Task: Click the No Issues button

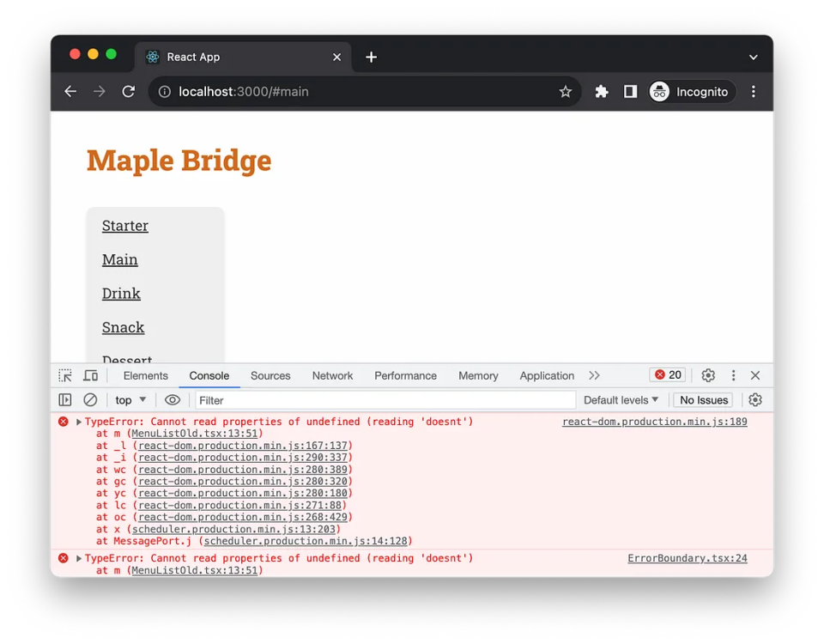Action: click(703, 400)
